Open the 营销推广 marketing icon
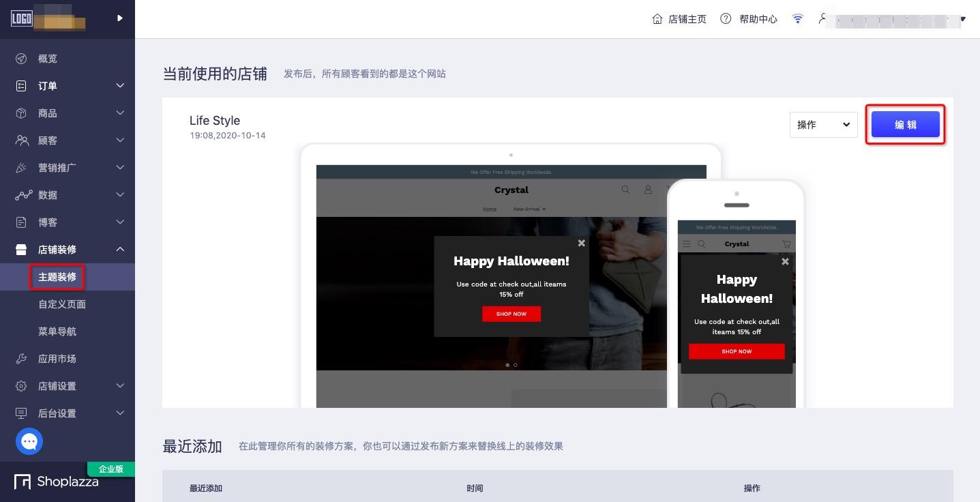 click(x=22, y=168)
